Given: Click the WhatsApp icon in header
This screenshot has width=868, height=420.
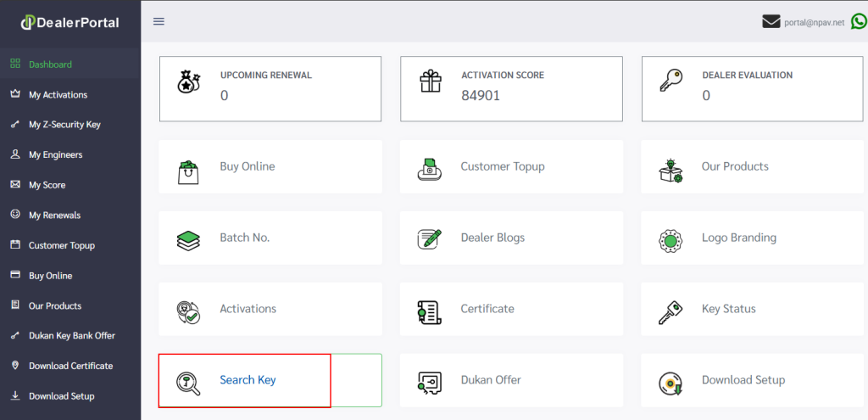Looking at the screenshot, I should [859, 22].
